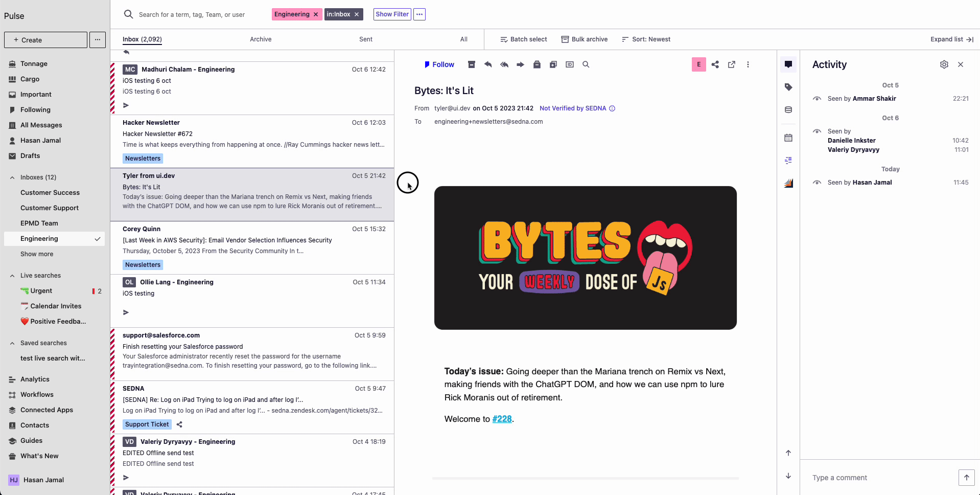980x495 pixels.
Task: Click the Not Verified by SEDNA info icon
Action: 612,108
